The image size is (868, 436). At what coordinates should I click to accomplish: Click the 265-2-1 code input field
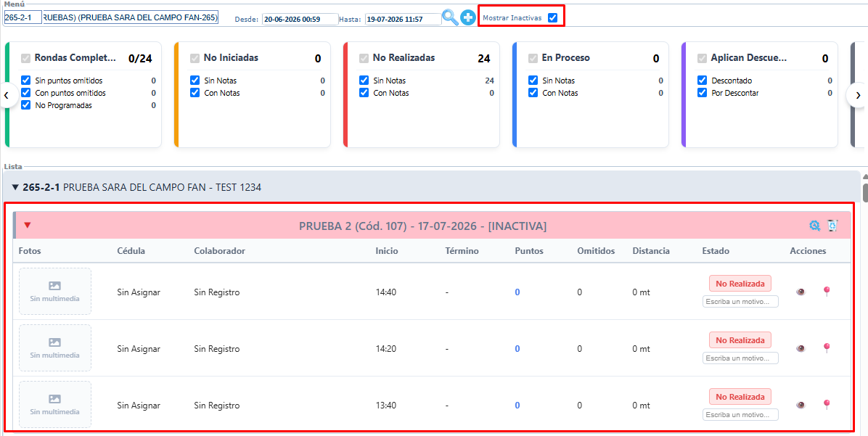[x=22, y=17]
